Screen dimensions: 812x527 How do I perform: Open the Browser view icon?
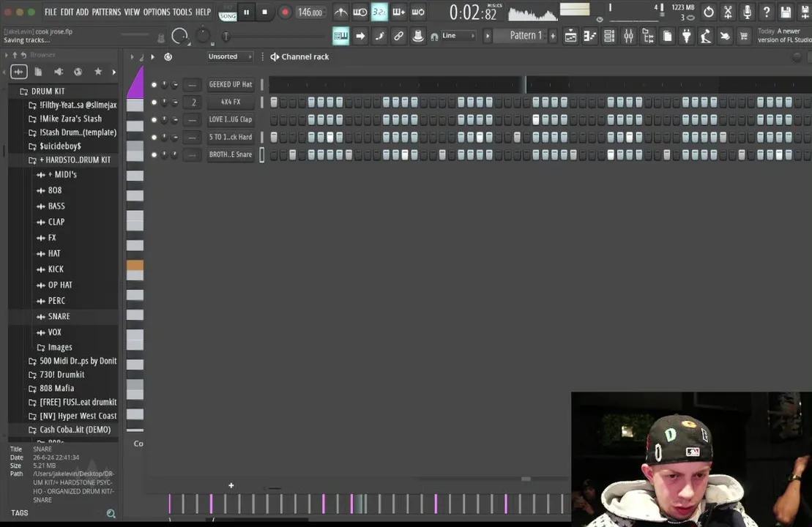pyautogui.click(x=648, y=36)
